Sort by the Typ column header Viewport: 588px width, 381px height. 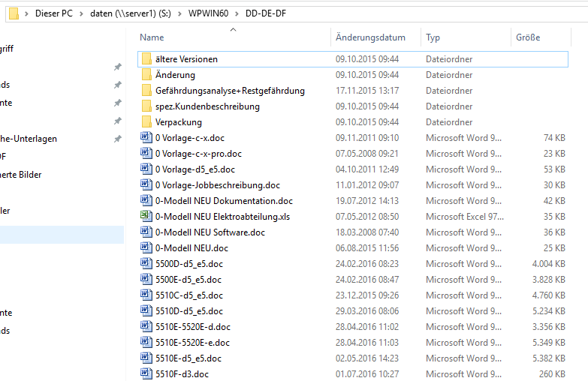(x=433, y=37)
